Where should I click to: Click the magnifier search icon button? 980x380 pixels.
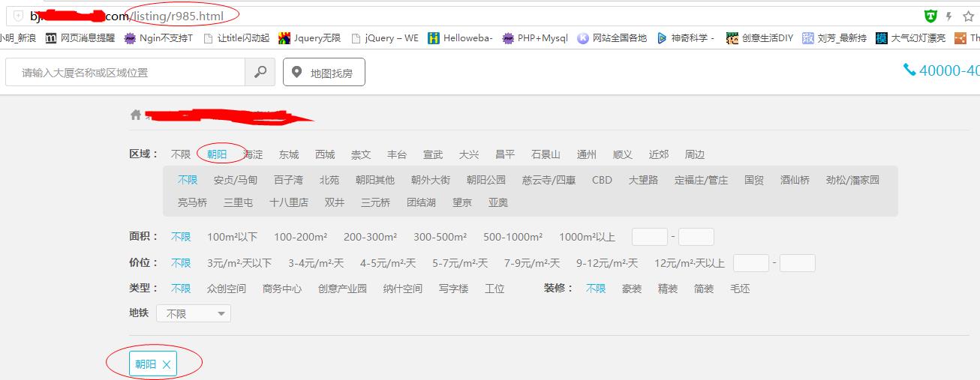tap(260, 72)
